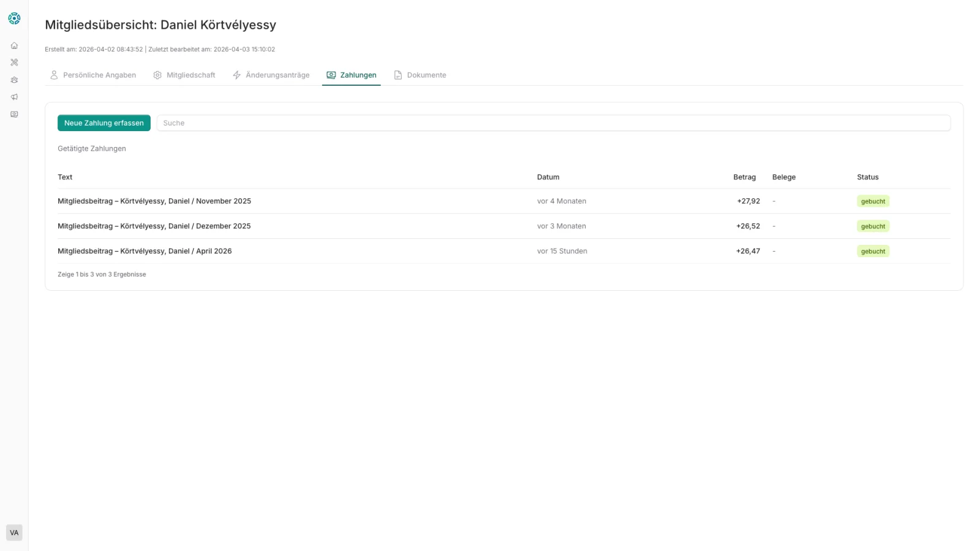Viewport: 980px width, 551px height.
Task: Go to the home icon in sidebar
Action: point(14,45)
